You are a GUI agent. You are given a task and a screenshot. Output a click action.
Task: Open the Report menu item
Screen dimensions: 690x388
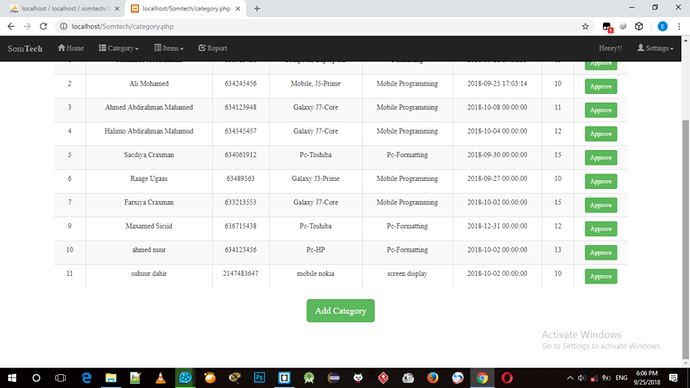click(x=213, y=48)
